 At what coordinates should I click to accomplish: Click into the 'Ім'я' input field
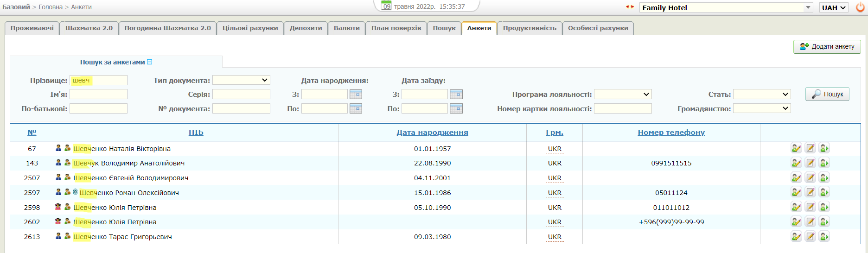point(98,95)
